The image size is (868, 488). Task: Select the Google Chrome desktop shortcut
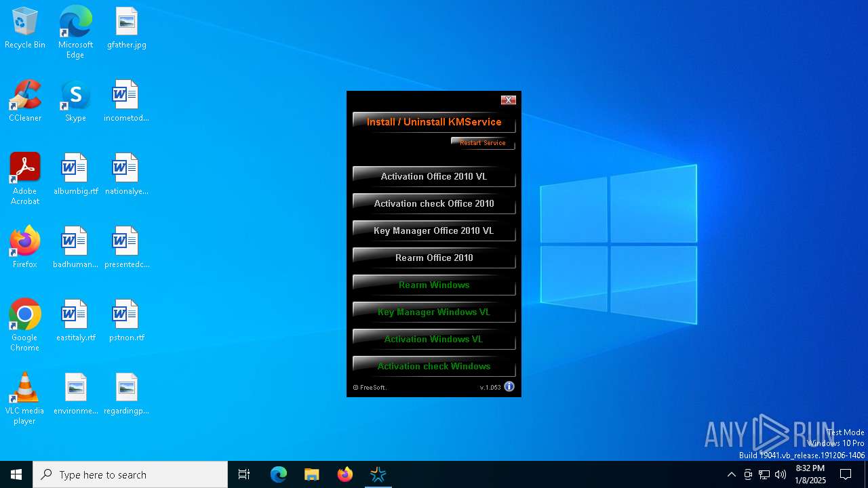(25, 325)
